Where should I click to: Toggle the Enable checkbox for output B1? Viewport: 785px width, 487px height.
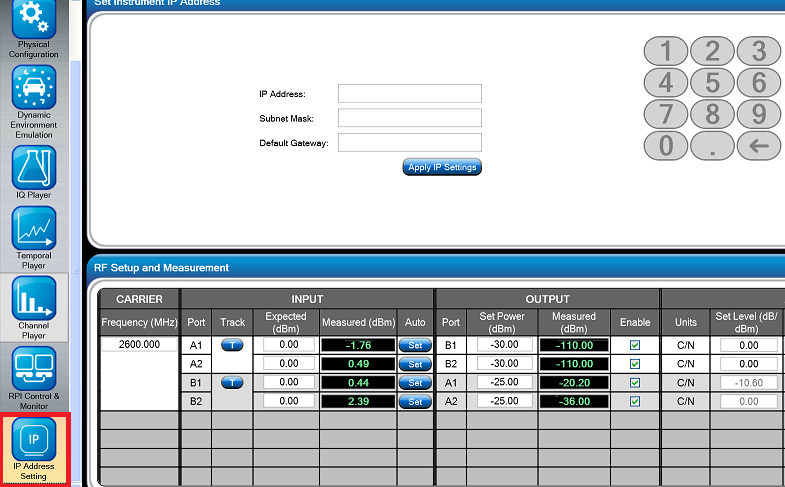(635, 345)
